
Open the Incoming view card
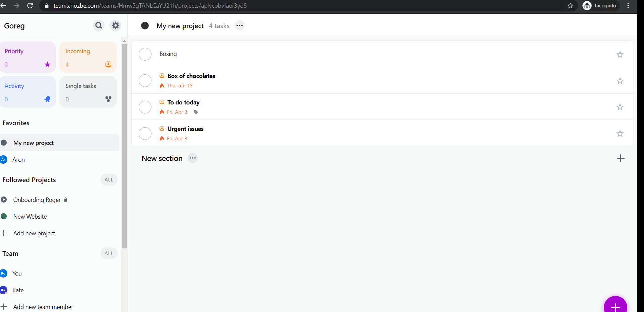(88, 57)
